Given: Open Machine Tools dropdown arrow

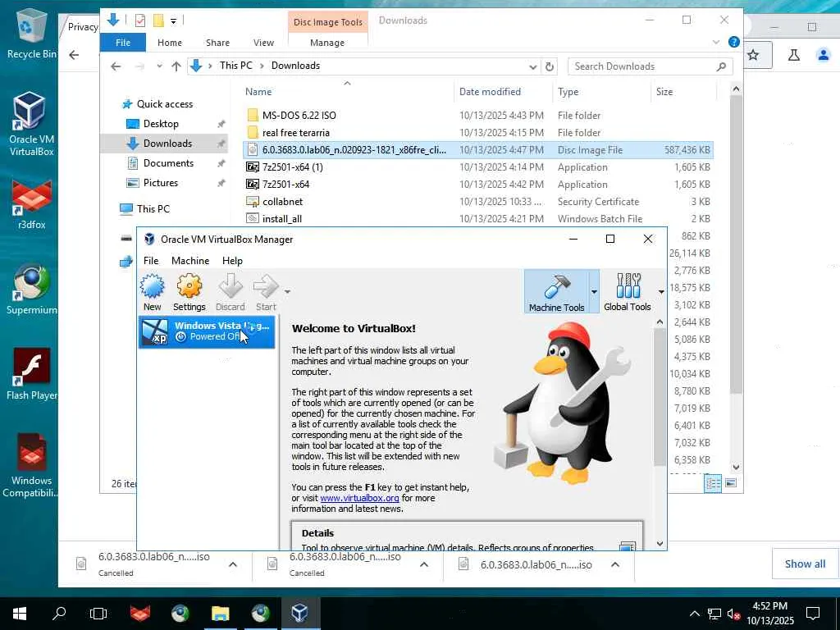Looking at the screenshot, I should click(x=594, y=292).
